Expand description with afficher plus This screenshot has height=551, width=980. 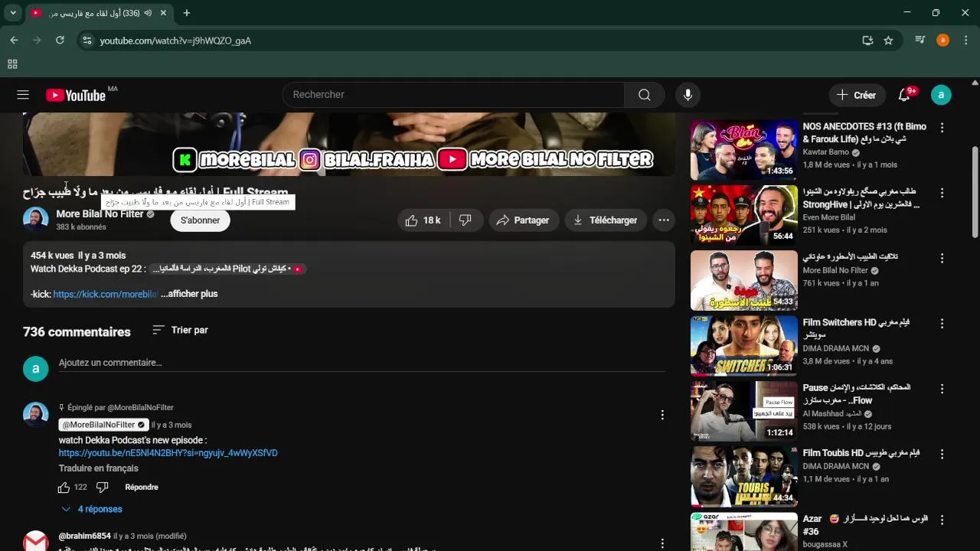click(x=189, y=294)
